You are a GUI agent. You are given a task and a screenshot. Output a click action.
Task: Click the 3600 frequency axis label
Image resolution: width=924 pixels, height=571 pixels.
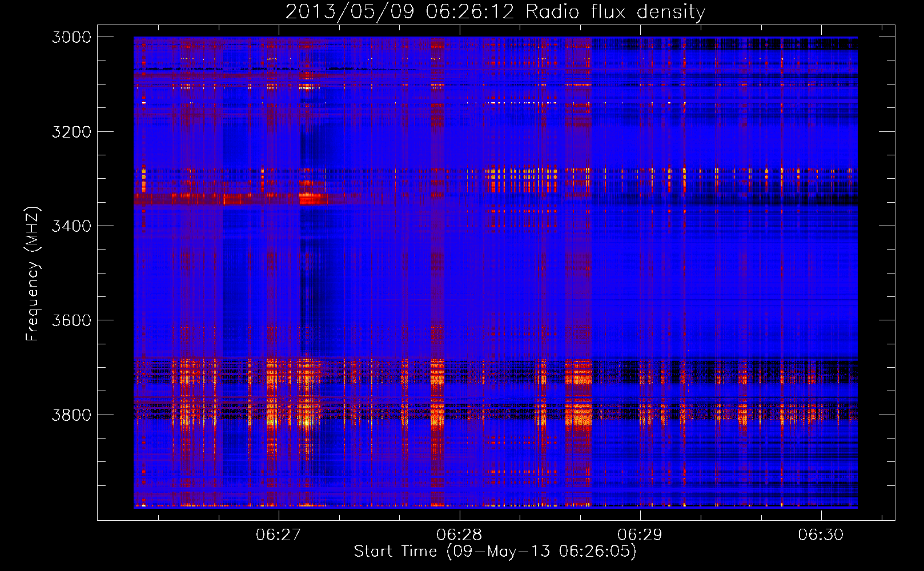(x=71, y=320)
